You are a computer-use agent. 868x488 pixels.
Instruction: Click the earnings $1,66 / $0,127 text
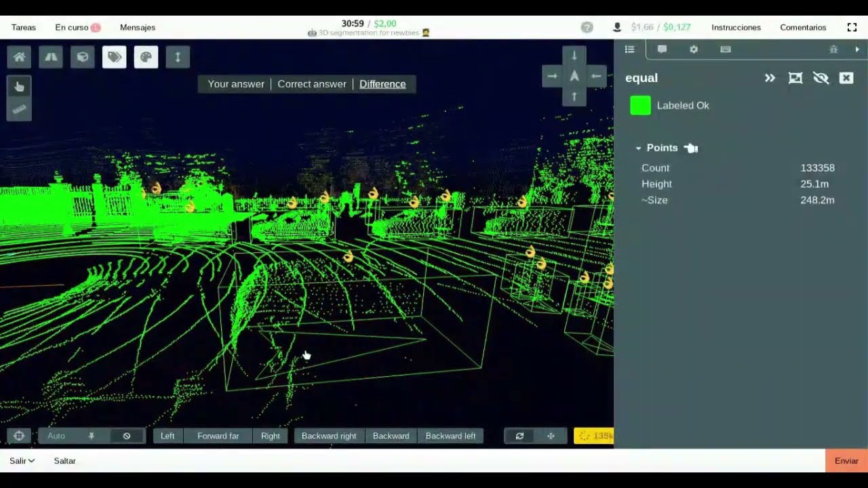point(661,27)
